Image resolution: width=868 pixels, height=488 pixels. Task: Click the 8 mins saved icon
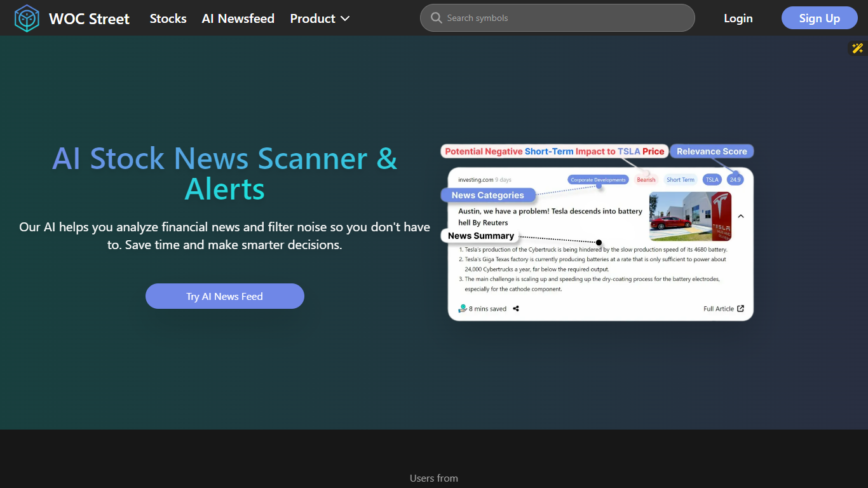coord(463,309)
